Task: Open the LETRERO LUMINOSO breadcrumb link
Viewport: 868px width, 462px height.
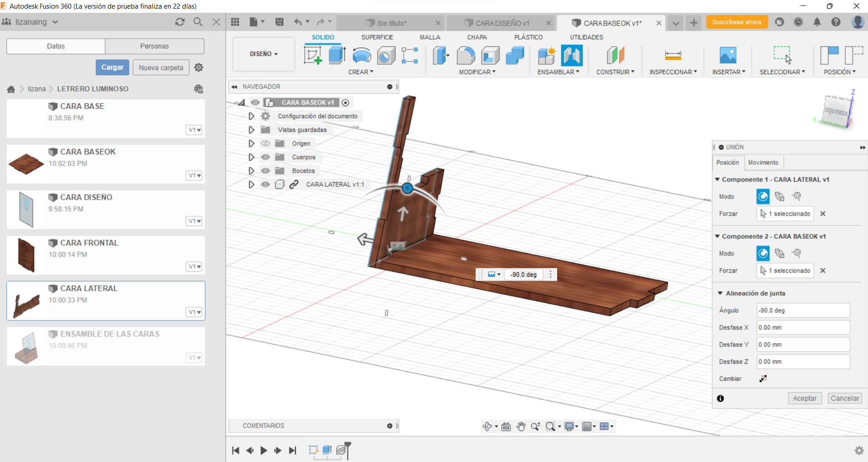Action: click(x=93, y=89)
